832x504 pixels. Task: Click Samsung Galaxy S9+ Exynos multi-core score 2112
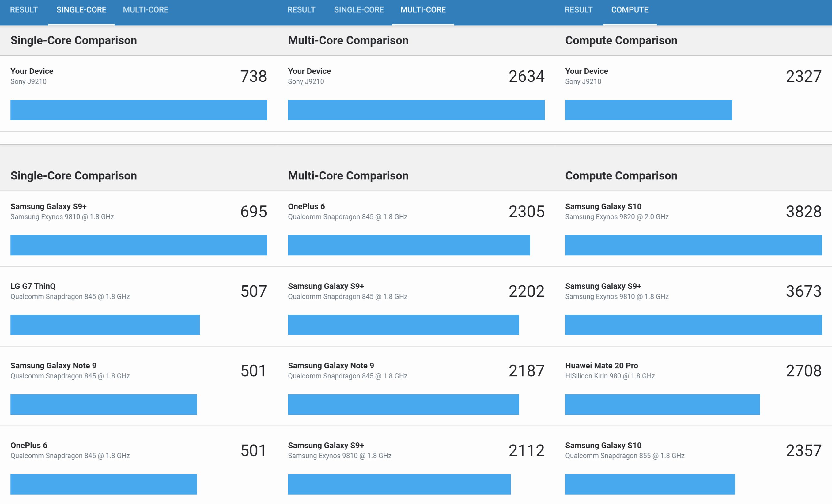[526, 451]
